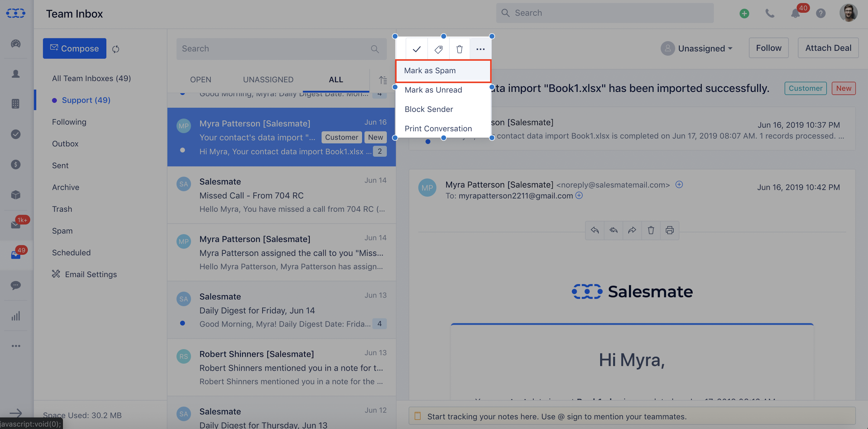Click the Salesmate logo in sidebar
Image resolution: width=868 pixels, height=429 pixels.
point(15,13)
